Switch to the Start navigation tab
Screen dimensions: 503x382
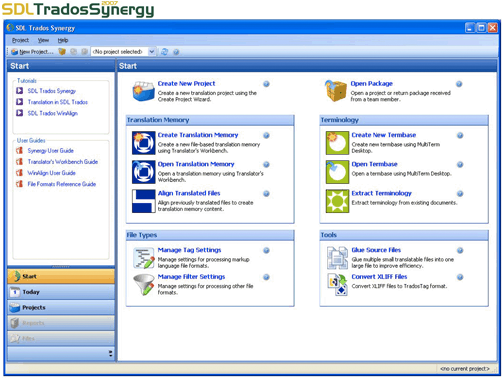[x=61, y=276]
